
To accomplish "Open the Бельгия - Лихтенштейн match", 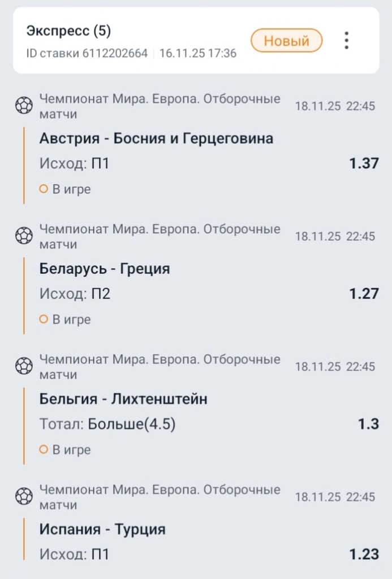I will point(123,399).
